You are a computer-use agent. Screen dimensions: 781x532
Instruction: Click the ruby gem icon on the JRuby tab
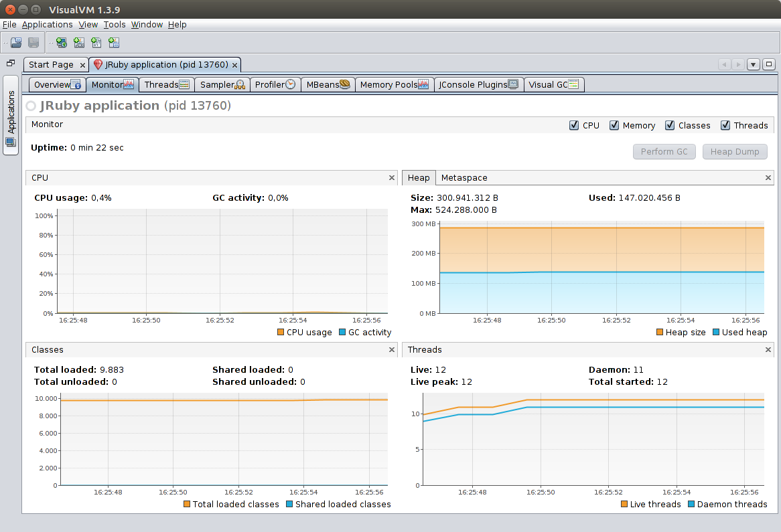(x=98, y=64)
